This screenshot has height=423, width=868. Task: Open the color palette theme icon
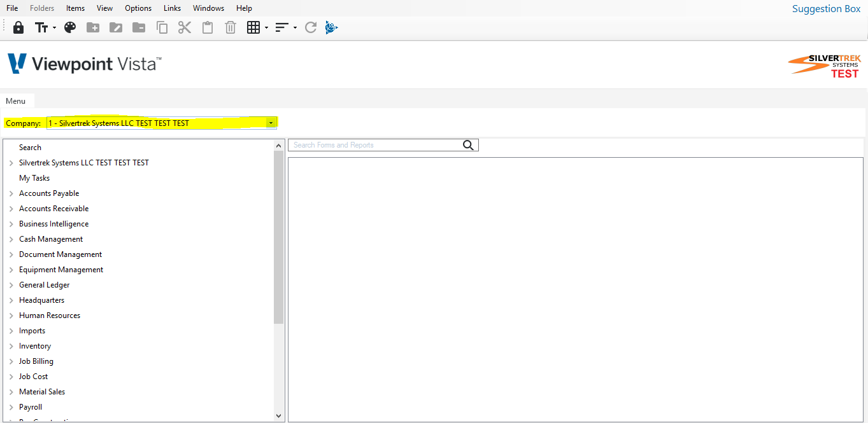pos(70,27)
